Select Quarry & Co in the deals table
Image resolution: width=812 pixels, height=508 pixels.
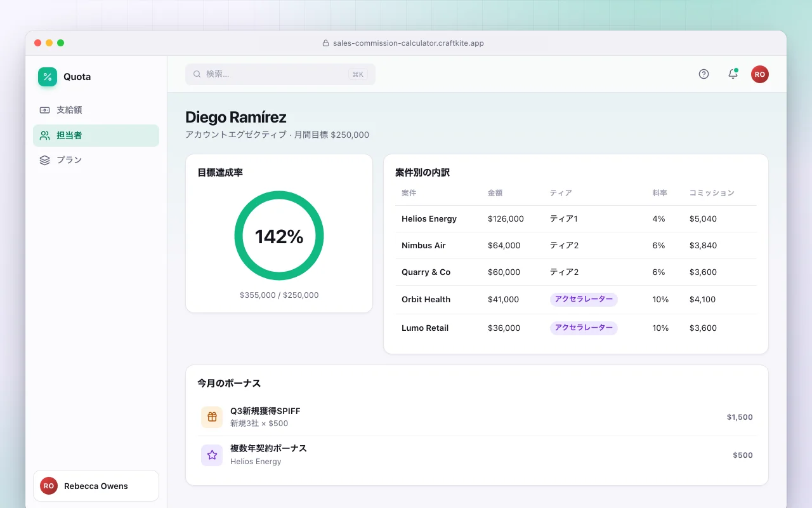pos(426,272)
